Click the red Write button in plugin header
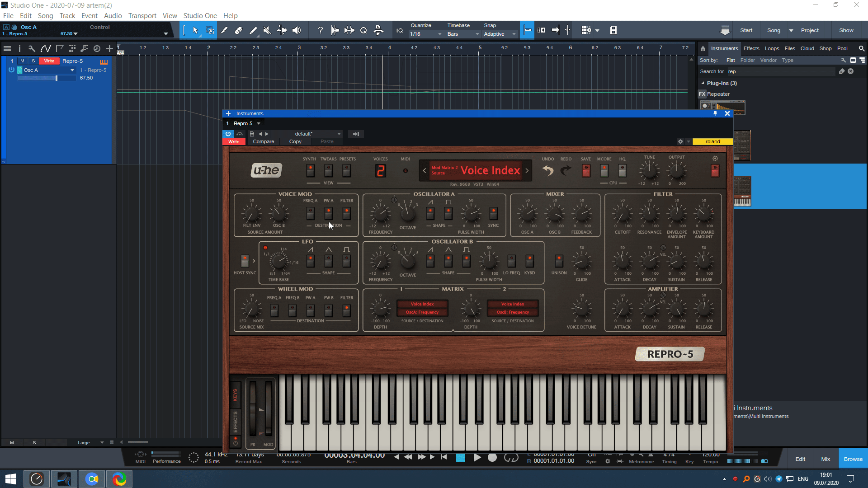Viewport: 868px width, 488px height. coord(234,141)
